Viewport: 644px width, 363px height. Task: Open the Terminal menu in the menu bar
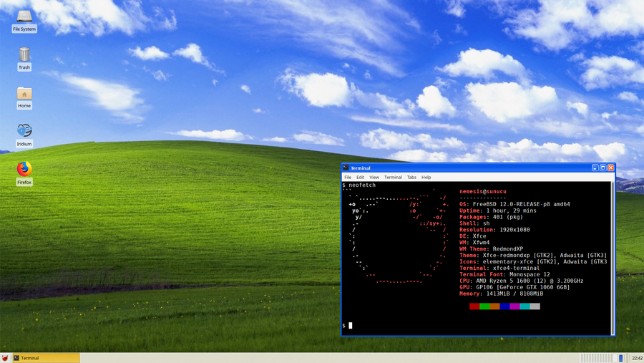pos(393,177)
